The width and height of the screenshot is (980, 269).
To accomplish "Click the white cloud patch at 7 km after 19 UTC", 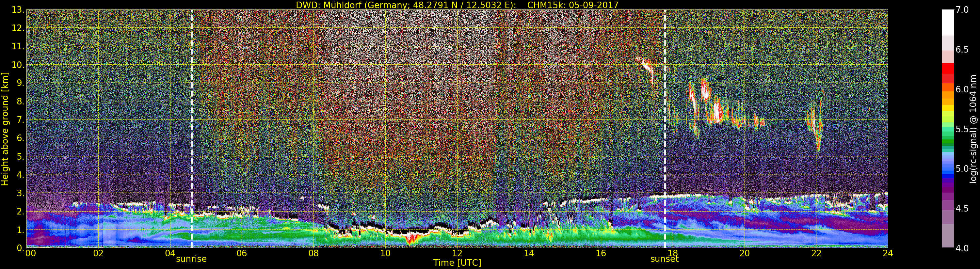I will (x=717, y=111).
